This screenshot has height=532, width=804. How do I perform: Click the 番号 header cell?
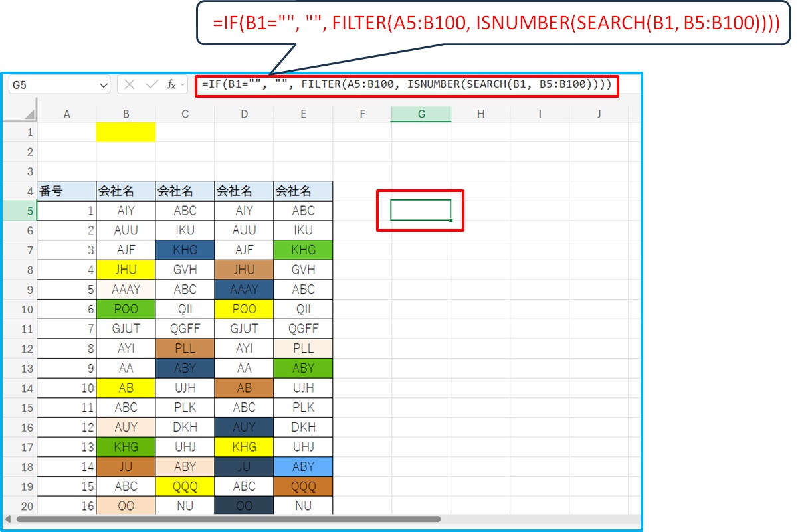[66, 191]
